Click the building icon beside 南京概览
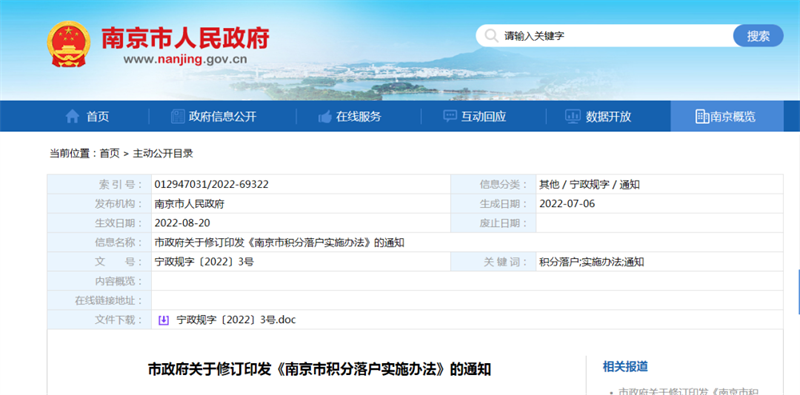This screenshot has width=800, height=395. pos(702,116)
